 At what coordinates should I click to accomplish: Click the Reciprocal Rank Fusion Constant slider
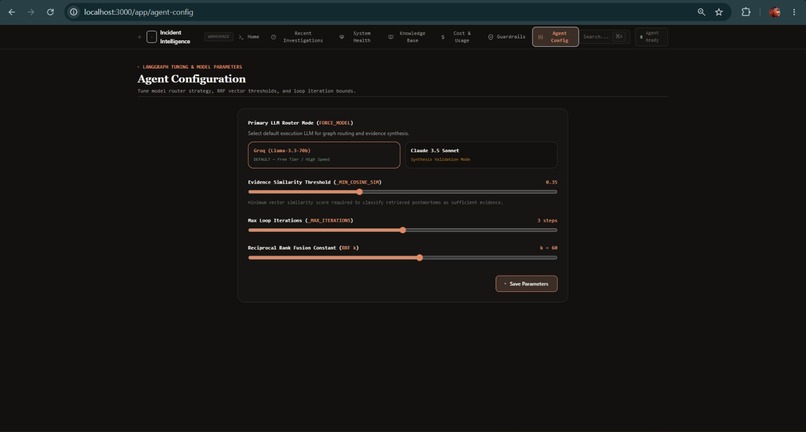coord(402,258)
